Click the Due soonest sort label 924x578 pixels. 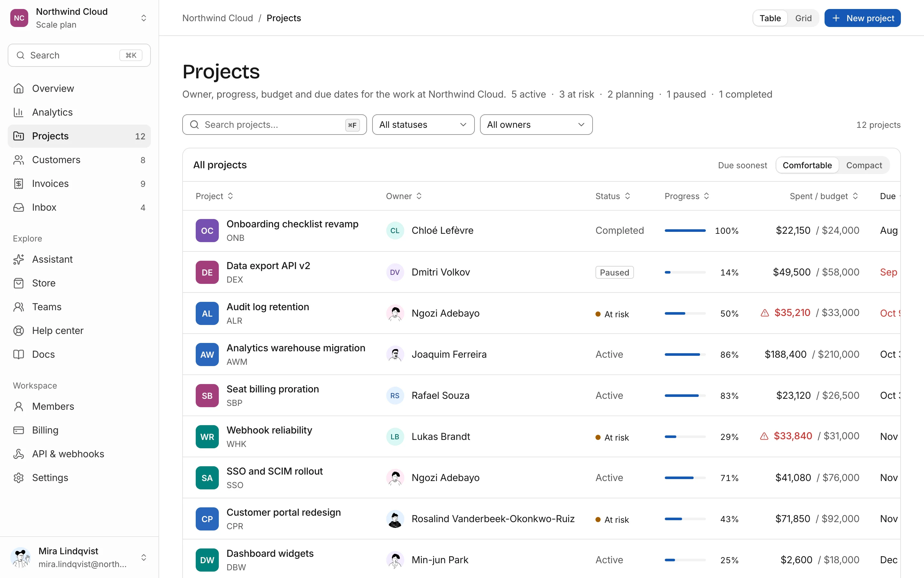point(742,165)
